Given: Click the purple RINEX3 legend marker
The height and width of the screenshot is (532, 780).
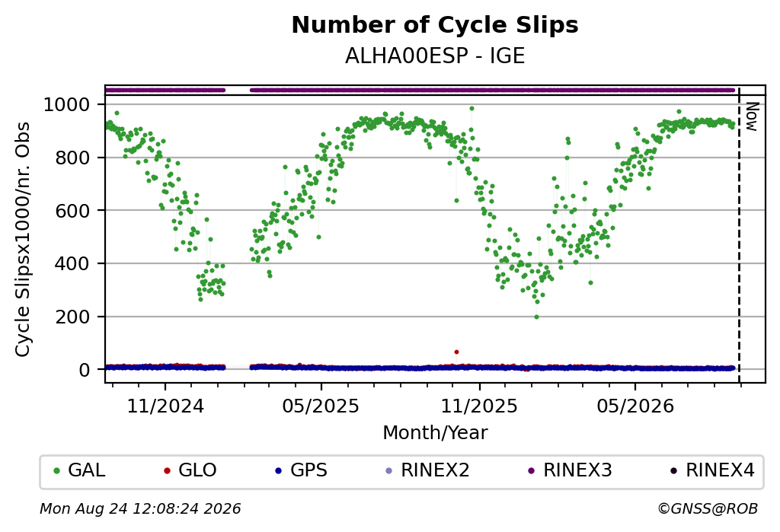Looking at the screenshot, I should pyautogui.click(x=531, y=470).
